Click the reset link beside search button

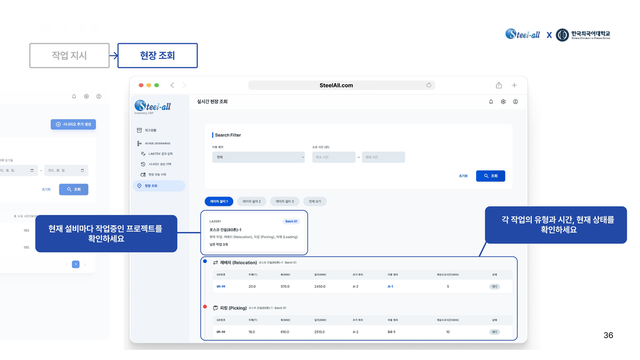[x=463, y=176]
